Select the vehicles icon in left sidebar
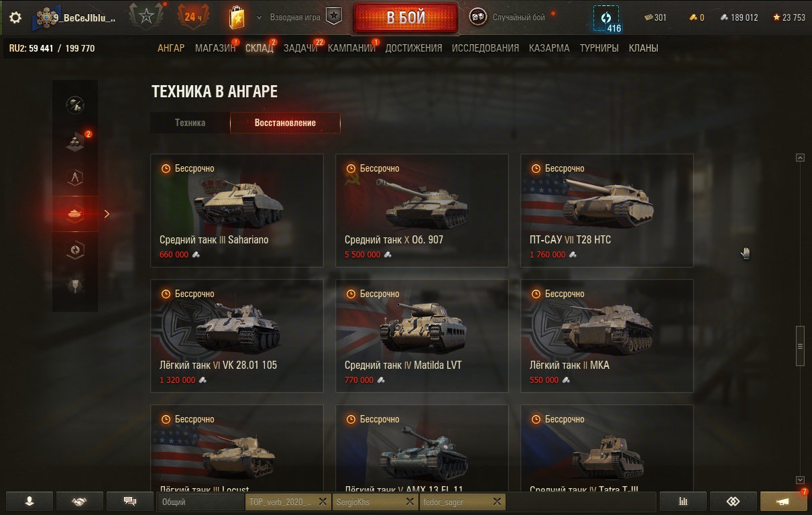Screen dimensions: 812x515 (75, 214)
